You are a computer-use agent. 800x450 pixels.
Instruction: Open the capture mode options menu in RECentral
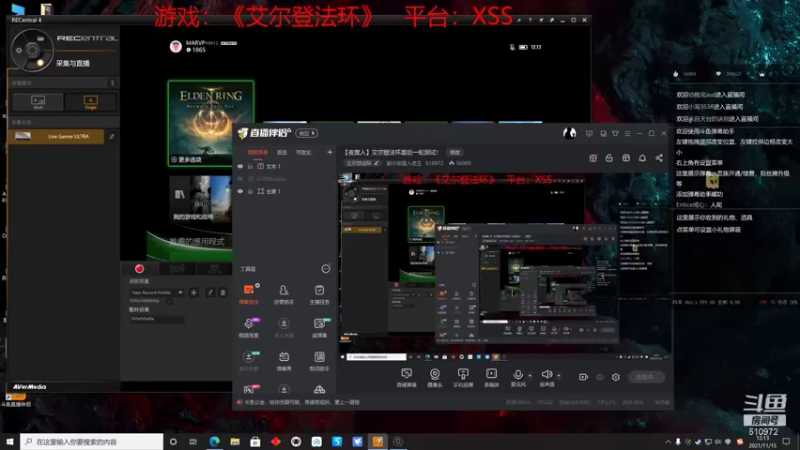[112, 83]
